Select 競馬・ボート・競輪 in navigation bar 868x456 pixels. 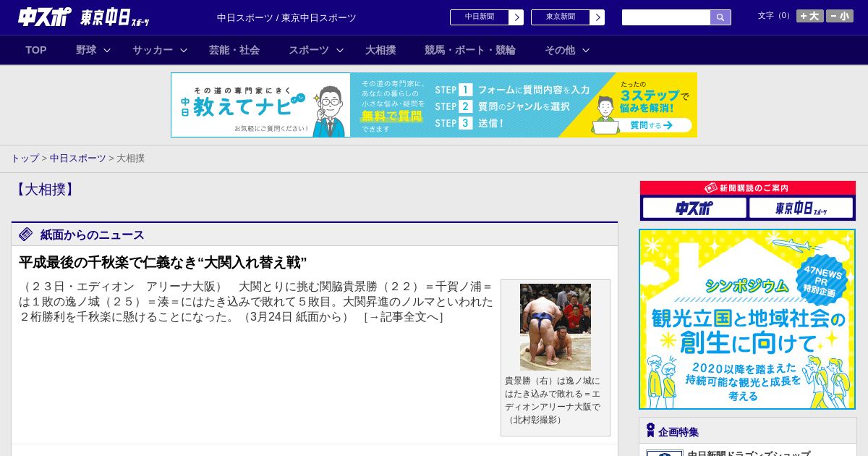point(470,50)
